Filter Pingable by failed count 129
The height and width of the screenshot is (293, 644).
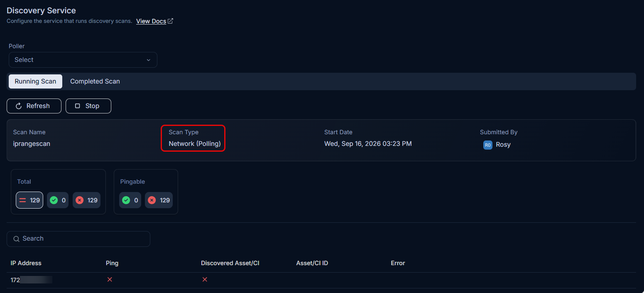(159, 200)
